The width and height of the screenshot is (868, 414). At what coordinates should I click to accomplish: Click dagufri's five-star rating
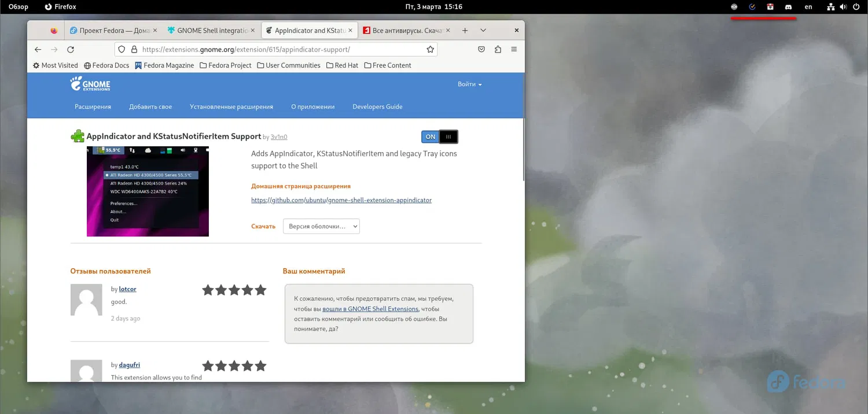234,366
